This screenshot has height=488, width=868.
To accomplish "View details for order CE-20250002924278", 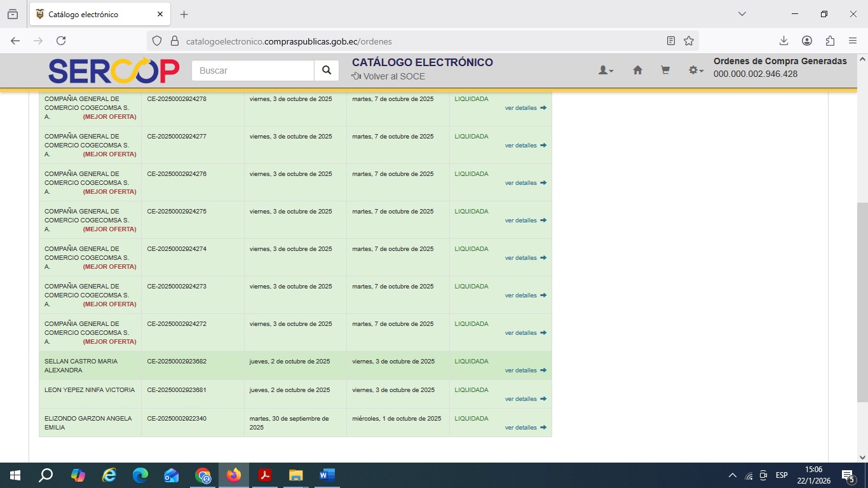I will pos(525,108).
